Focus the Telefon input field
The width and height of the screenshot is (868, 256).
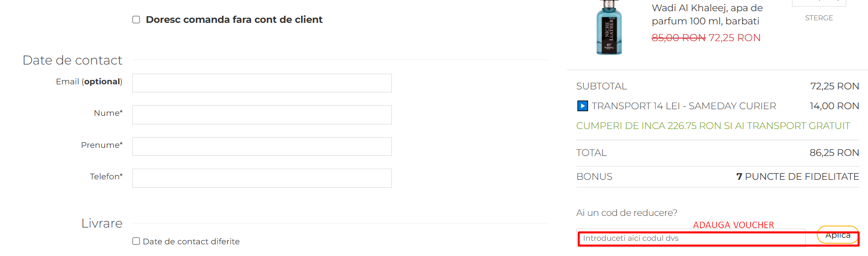click(262, 178)
